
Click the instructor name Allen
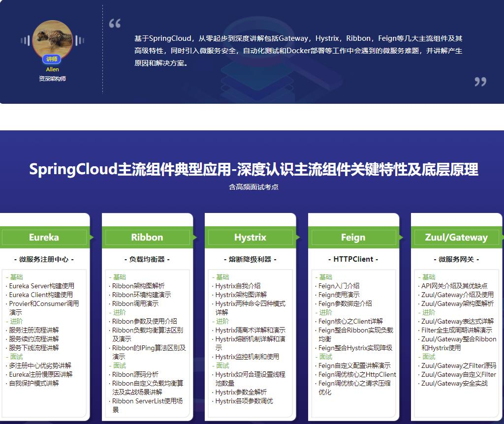pos(52,69)
